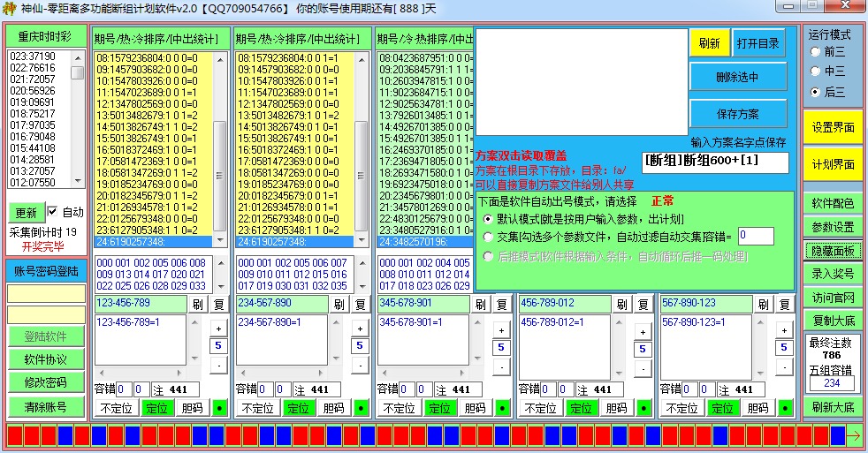Click the red arrow at the color strip end
Screen dimensions: 868x453
tap(854, 435)
